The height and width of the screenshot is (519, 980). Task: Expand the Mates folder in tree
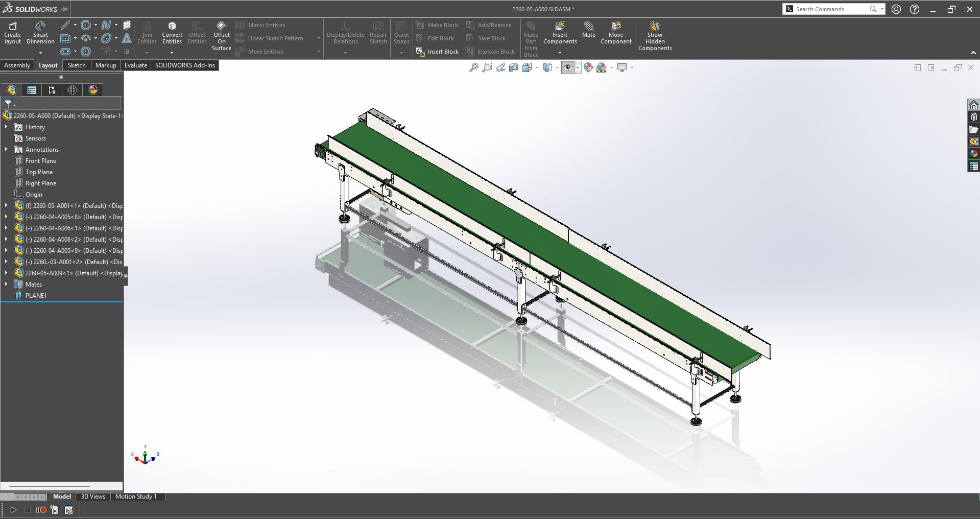point(6,285)
